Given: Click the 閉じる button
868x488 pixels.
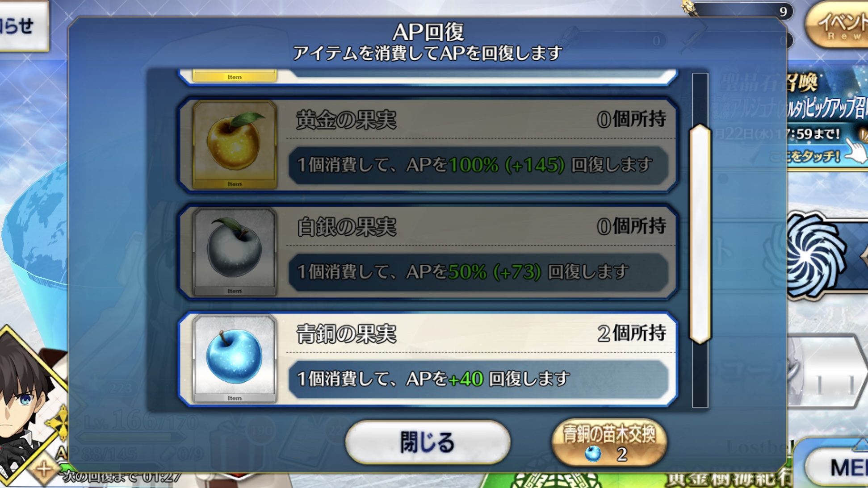Looking at the screenshot, I should pos(428,442).
